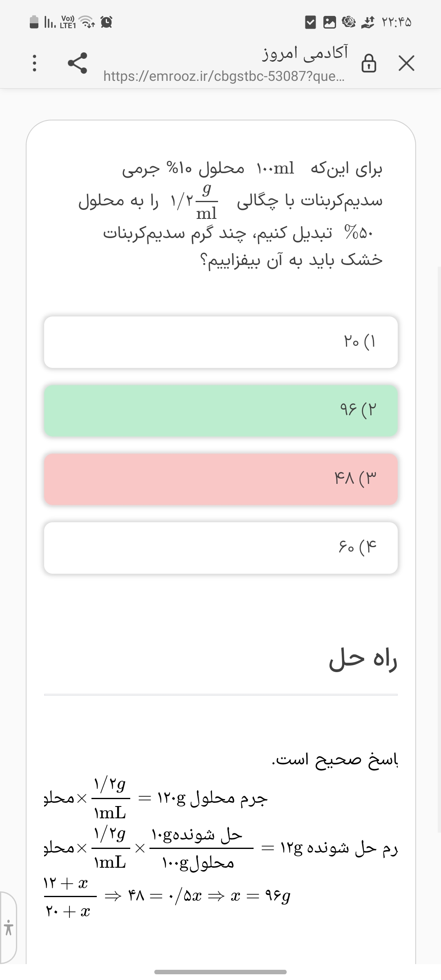Open the three-dot overflow menu
Viewport: 441px width, 980px height.
point(35,63)
